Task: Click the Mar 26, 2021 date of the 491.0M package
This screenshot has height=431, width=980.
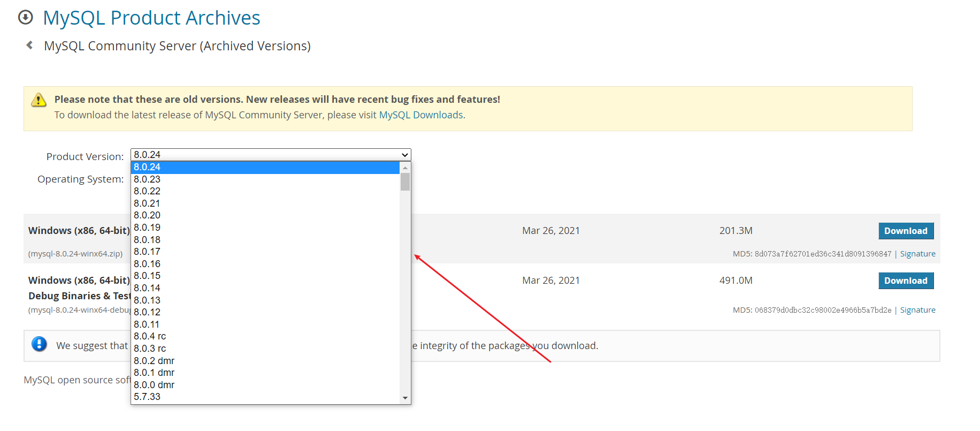Action: point(551,281)
